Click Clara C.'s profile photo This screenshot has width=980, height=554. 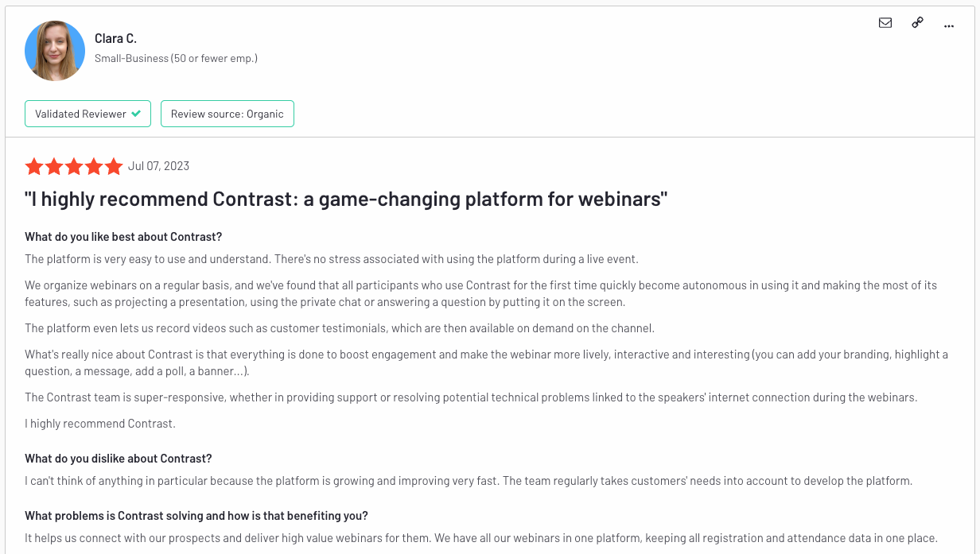[x=55, y=50]
